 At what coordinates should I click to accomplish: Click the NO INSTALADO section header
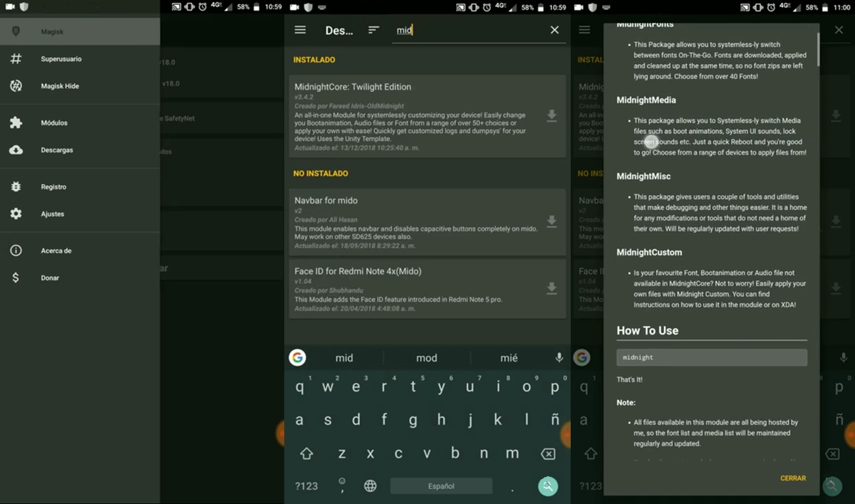coord(321,174)
